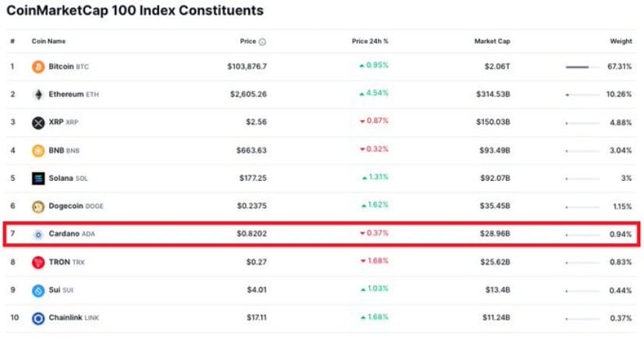Image resolution: width=644 pixels, height=340 pixels.
Task: Click the Bitcoin coin logo icon
Action: coord(38,66)
